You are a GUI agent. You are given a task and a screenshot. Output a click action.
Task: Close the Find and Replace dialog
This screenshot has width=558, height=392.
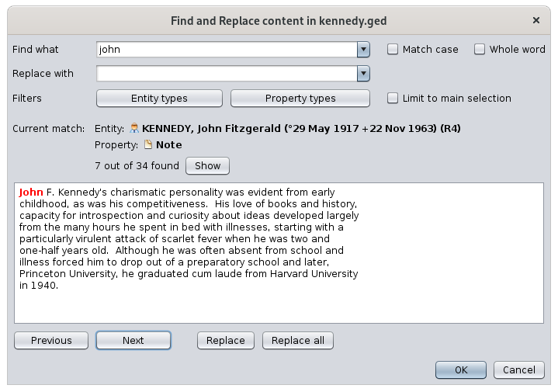pyautogui.click(x=536, y=20)
